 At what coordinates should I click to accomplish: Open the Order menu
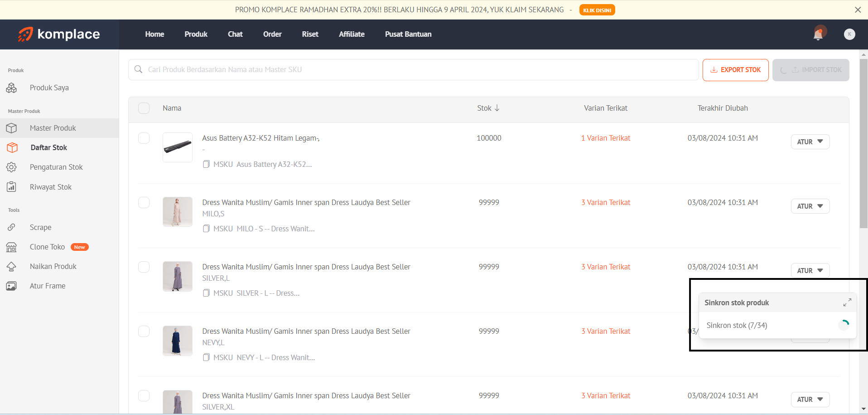(x=272, y=34)
